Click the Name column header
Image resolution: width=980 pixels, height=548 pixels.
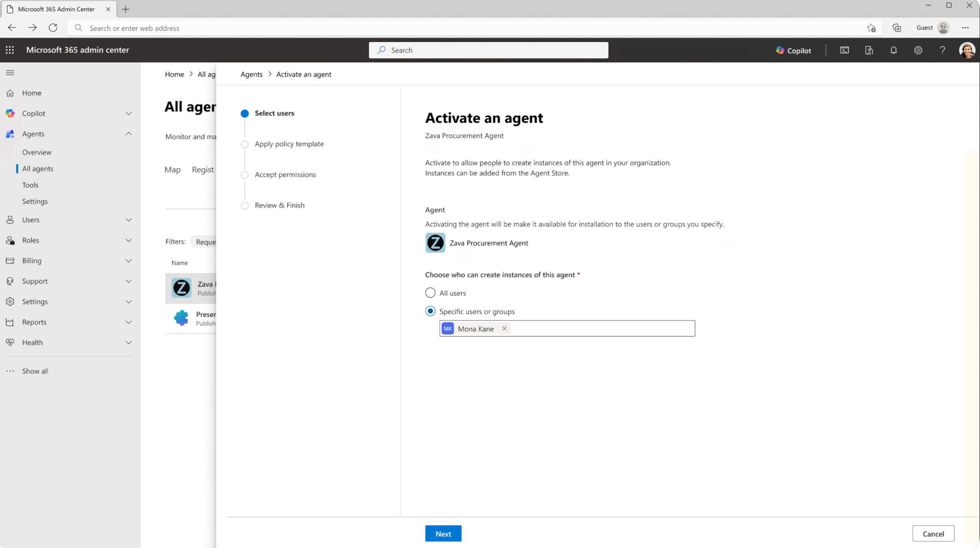tap(180, 263)
